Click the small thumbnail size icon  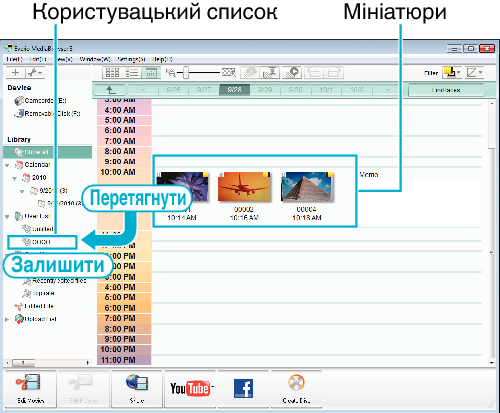click(170, 73)
